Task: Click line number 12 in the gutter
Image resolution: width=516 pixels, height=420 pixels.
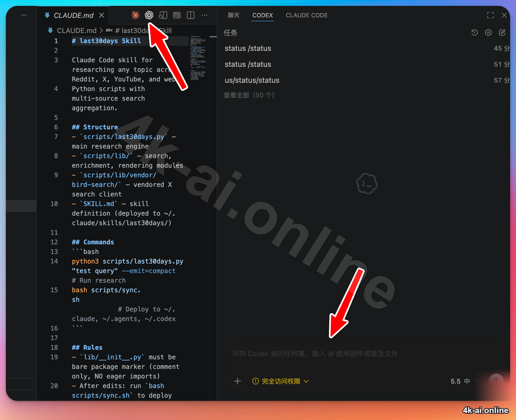Action: click(x=54, y=242)
